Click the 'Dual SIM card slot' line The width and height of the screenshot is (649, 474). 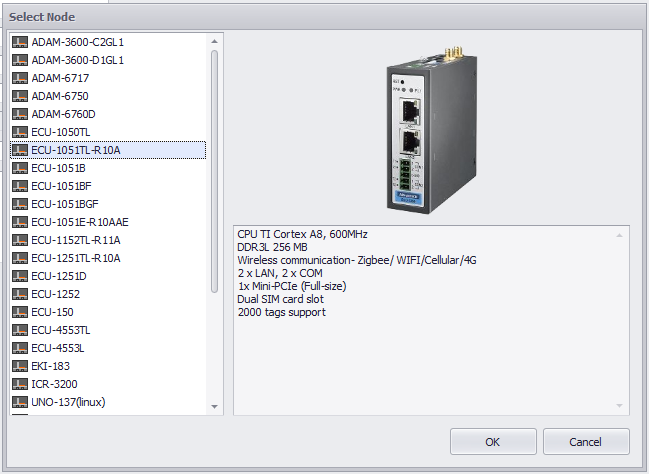(x=280, y=299)
